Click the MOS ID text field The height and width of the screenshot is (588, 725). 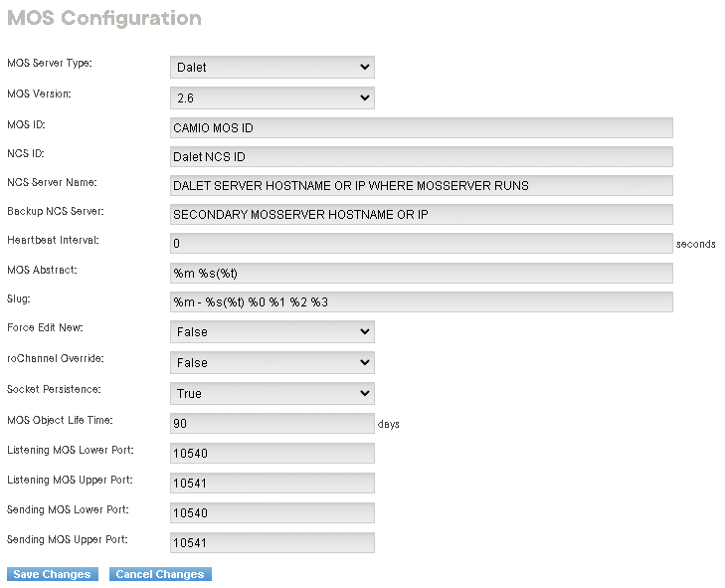pyautogui.click(x=422, y=127)
